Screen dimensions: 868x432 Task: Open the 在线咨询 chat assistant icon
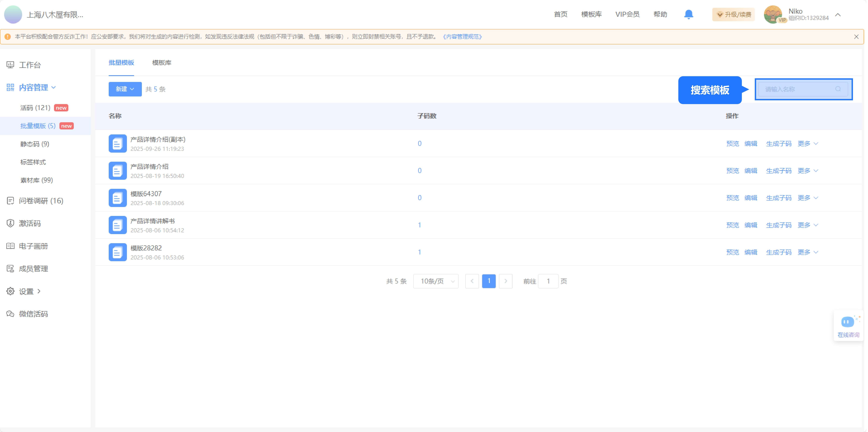point(848,322)
